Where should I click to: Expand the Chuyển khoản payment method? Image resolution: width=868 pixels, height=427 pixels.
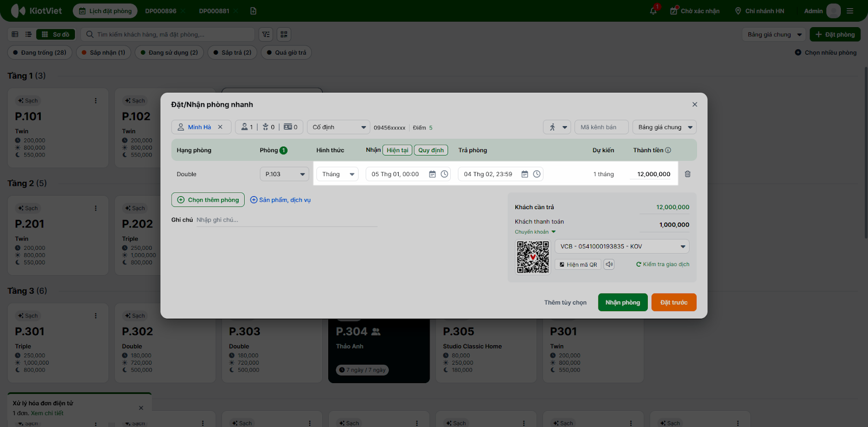[535, 232]
